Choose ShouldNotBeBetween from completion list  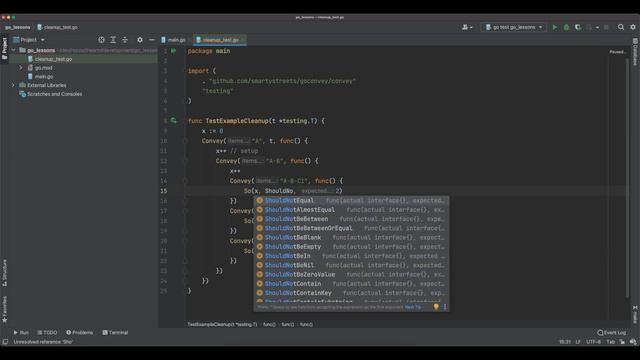[x=351, y=219]
